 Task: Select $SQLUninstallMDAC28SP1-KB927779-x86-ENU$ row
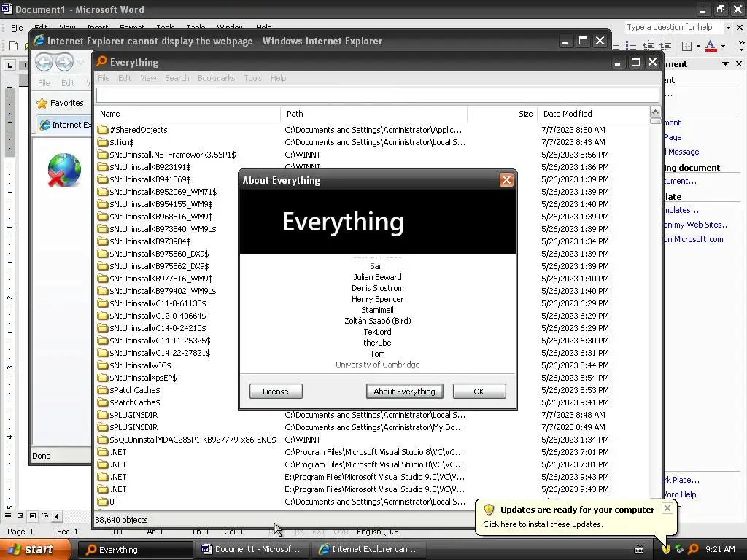click(371, 440)
